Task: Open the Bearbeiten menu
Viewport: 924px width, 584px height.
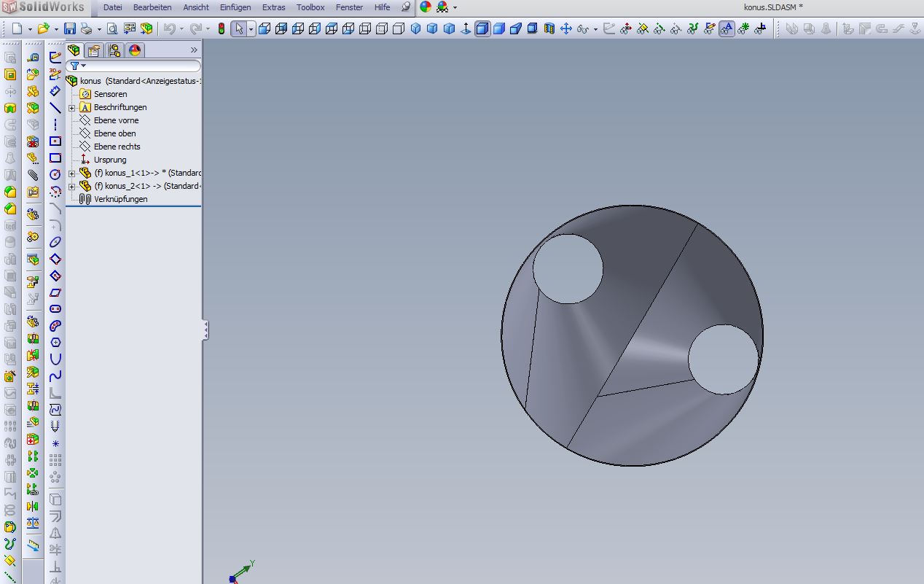Action: click(152, 7)
